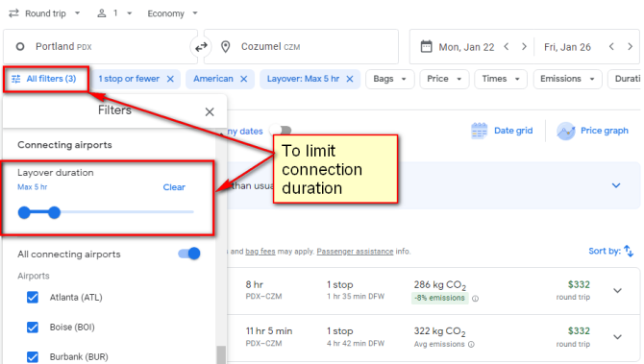Open All filters (3) panel button

(45, 79)
